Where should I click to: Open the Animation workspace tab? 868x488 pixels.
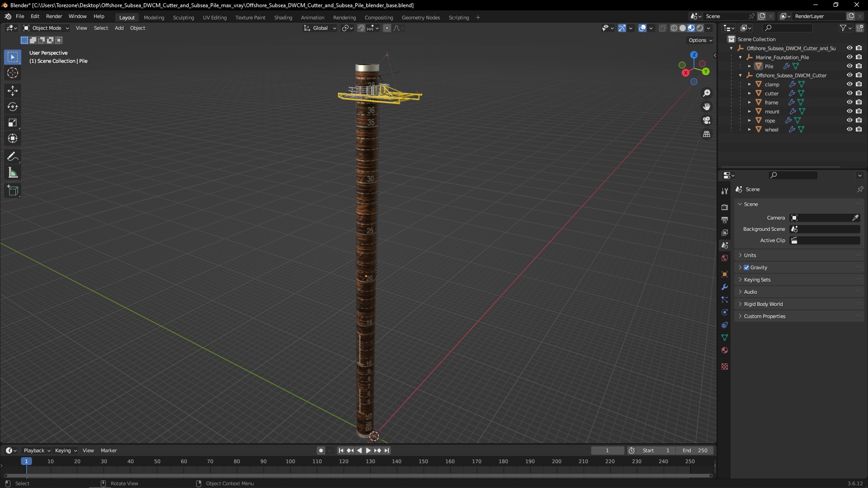(x=312, y=17)
